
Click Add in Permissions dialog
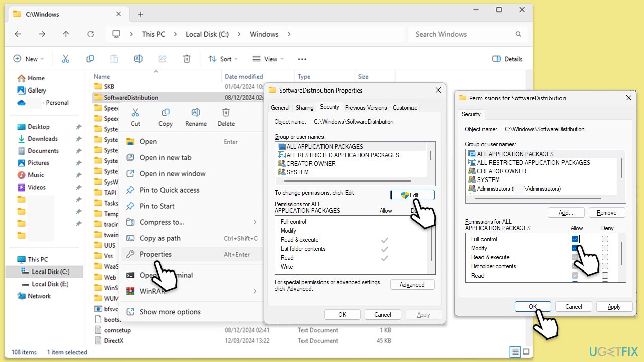pos(566,213)
